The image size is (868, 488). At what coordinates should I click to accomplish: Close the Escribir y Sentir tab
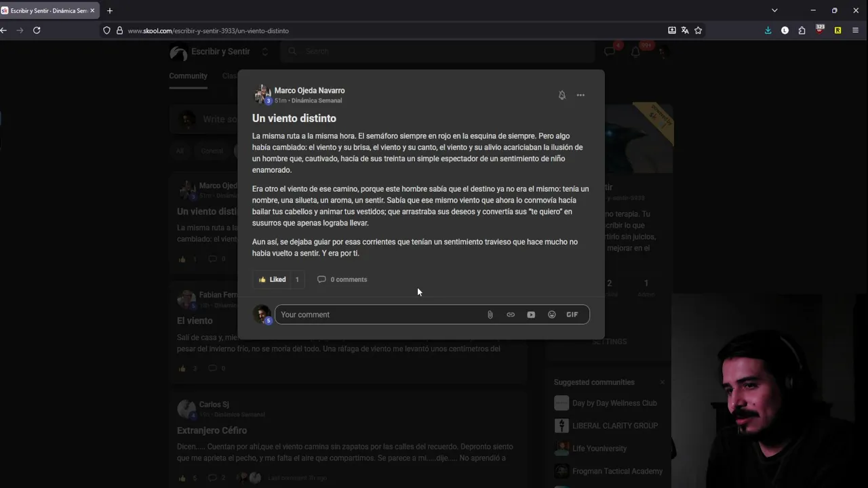coord(92,11)
